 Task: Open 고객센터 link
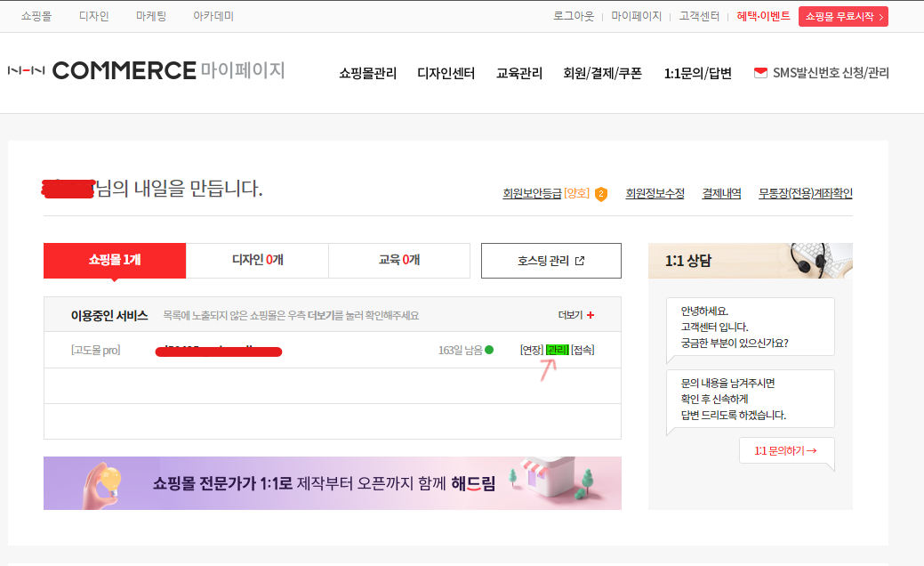click(699, 17)
